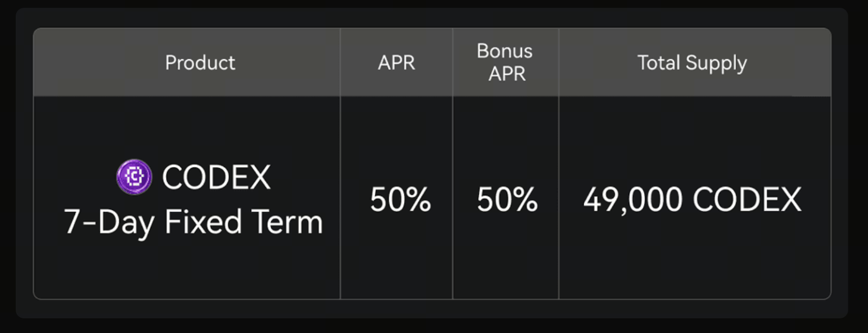The image size is (868, 333).
Task: Click the Total Supply column header
Action: coord(692,63)
